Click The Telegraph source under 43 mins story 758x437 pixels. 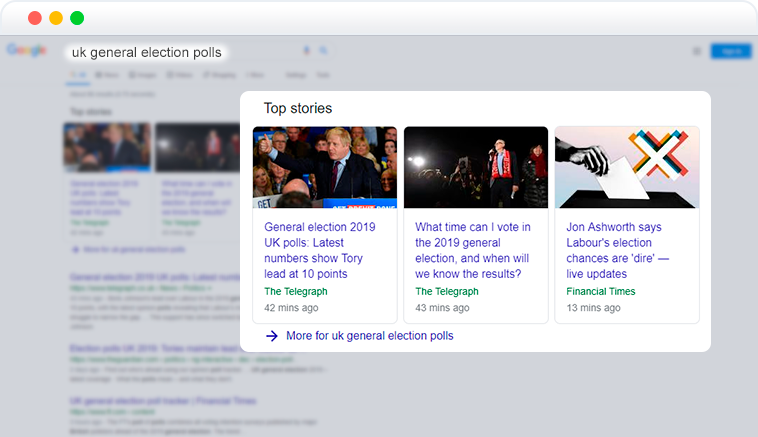[x=447, y=291]
